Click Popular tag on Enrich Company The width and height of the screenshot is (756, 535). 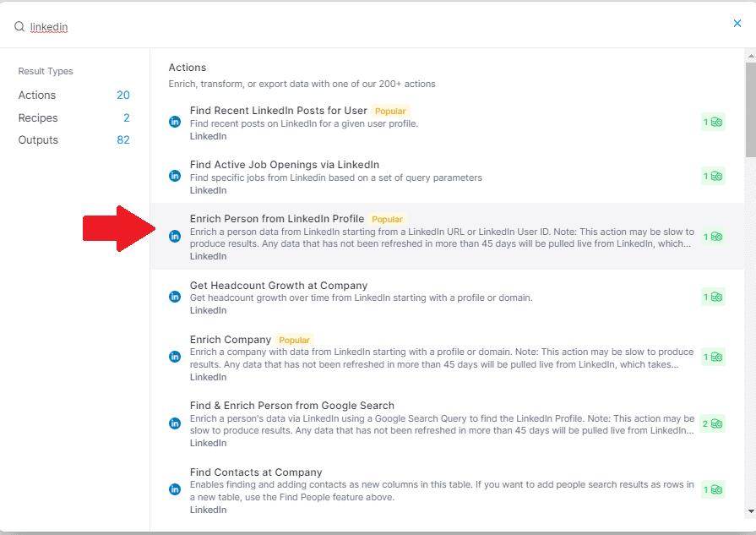(295, 340)
